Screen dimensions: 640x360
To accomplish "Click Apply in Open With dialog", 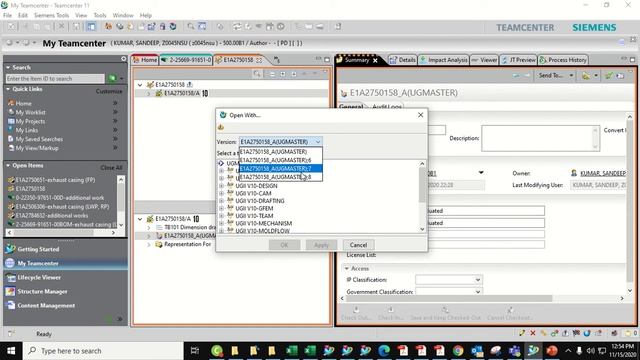I will tap(321, 245).
